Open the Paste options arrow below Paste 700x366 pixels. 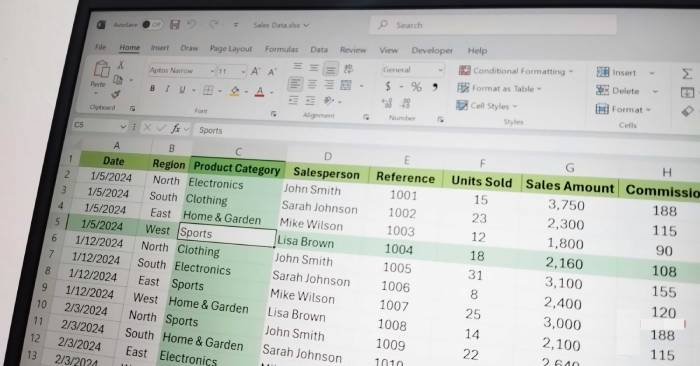(x=96, y=94)
